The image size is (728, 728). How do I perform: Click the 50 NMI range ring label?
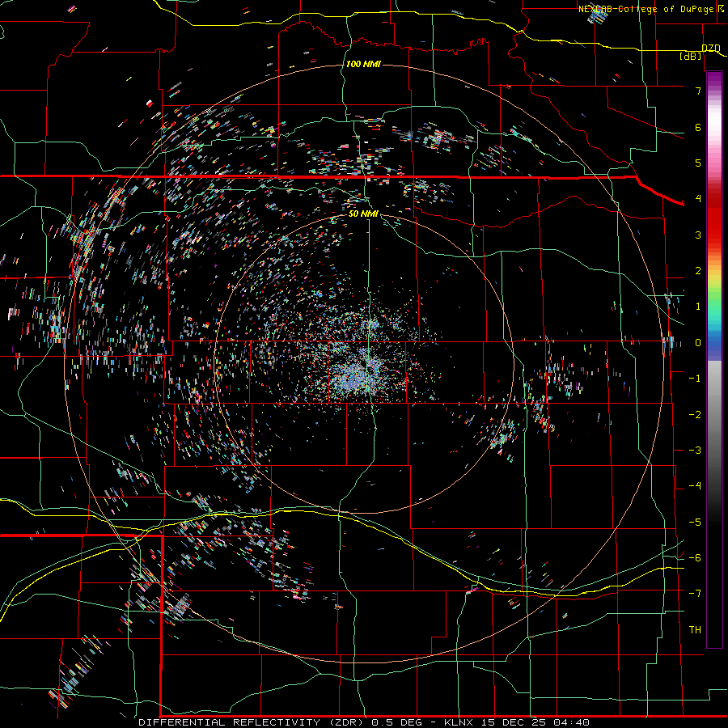click(363, 214)
